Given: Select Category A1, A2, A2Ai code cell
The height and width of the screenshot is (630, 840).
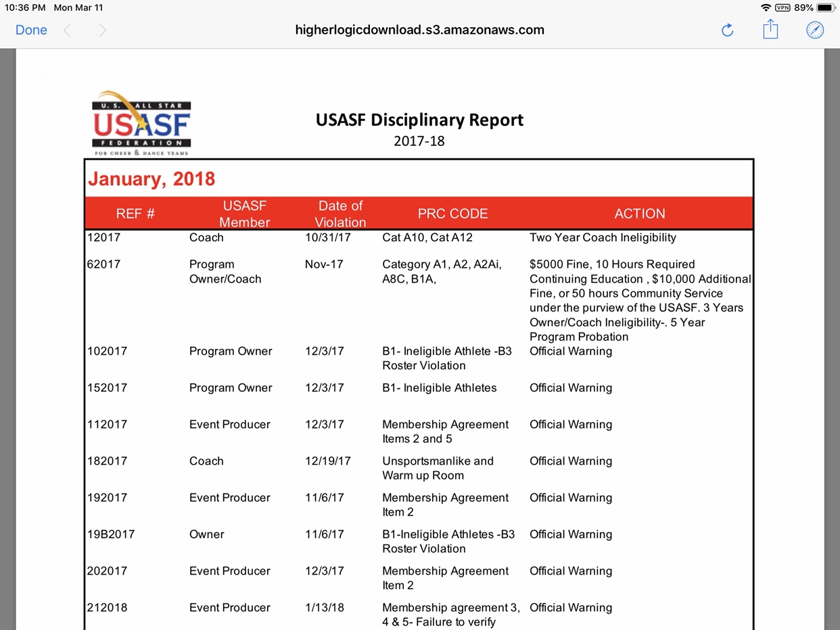Looking at the screenshot, I should [x=442, y=272].
